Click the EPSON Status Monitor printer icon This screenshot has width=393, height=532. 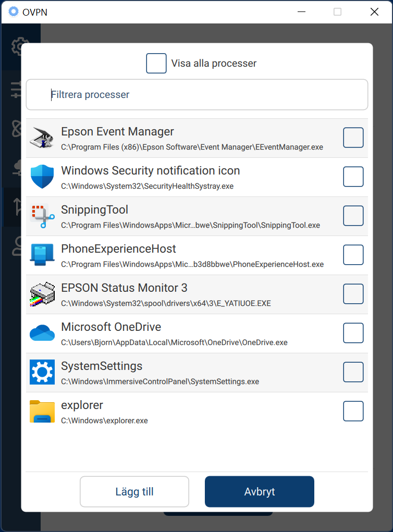[x=42, y=294]
